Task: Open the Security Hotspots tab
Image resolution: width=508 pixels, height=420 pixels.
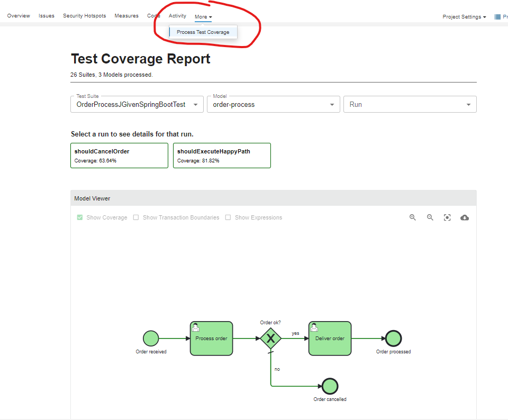Action: click(x=84, y=16)
